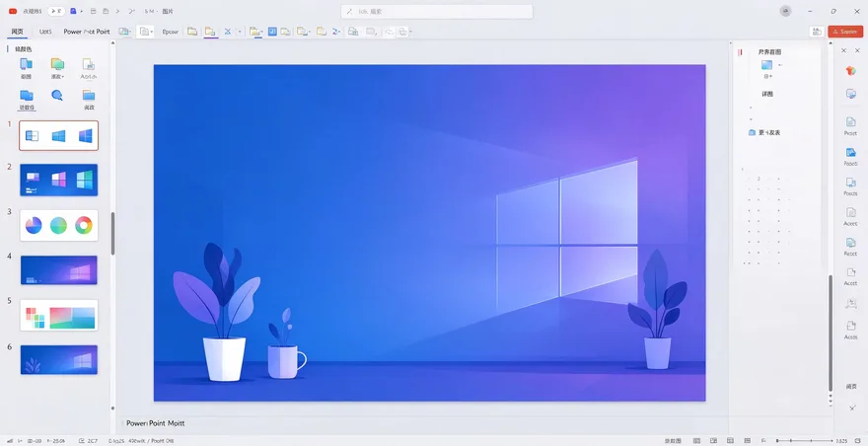This screenshot has width=868, height=446.
Task: Click the slide panel scrollbar thumb
Action: click(112, 233)
